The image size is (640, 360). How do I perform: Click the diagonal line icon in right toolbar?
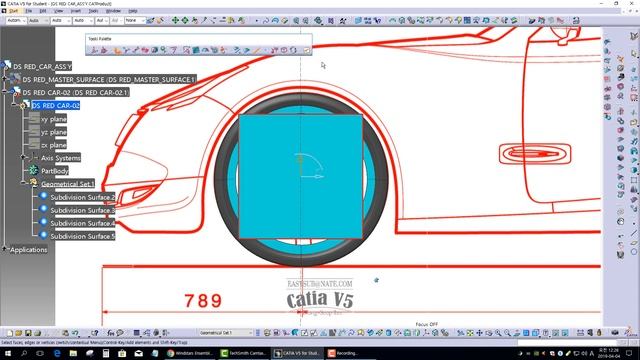tap(634, 233)
